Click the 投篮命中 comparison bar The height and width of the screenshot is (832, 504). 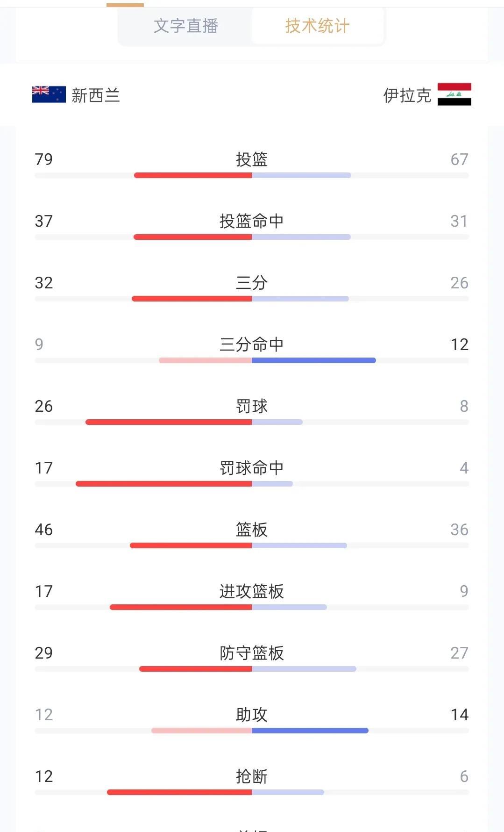coord(252,237)
